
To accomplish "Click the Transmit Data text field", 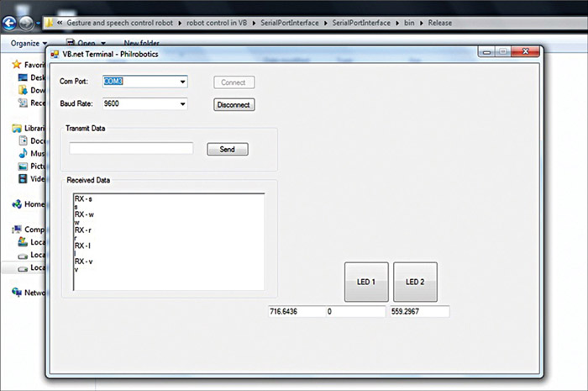I will click(131, 149).
